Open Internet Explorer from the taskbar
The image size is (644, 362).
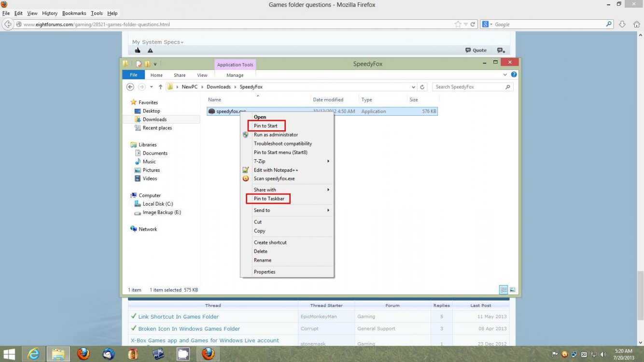34,354
